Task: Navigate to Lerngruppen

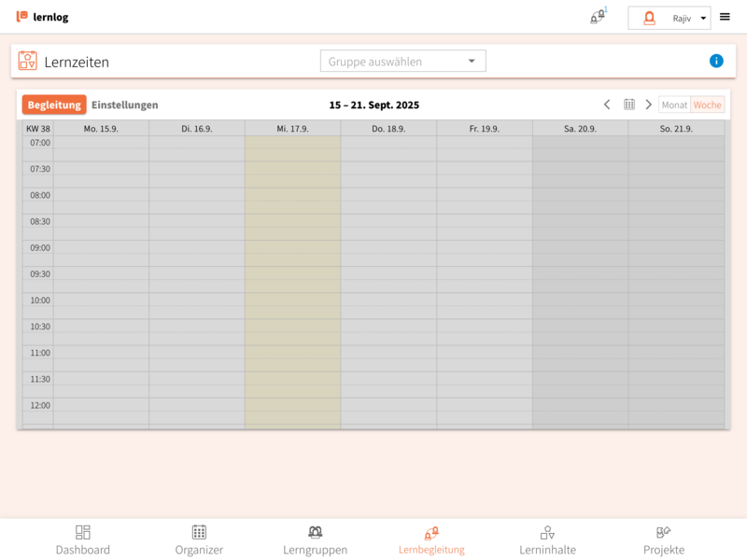Action: click(315, 539)
